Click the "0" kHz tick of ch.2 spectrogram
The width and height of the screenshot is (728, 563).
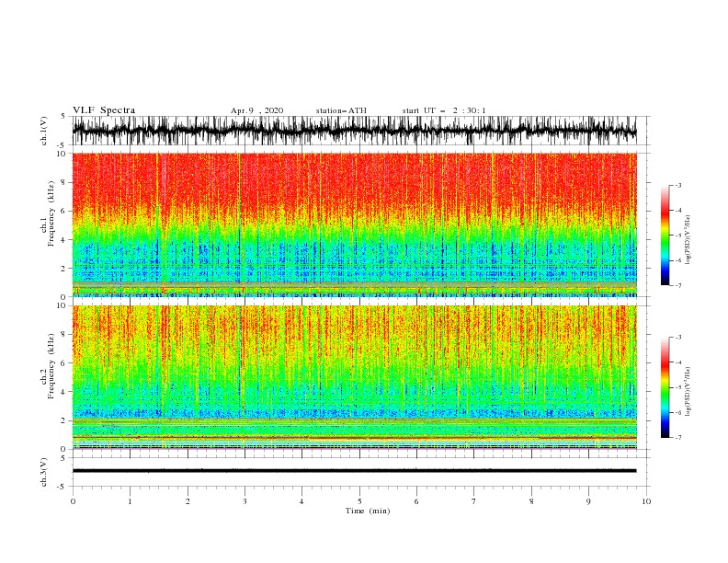click(x=63, y=449)
